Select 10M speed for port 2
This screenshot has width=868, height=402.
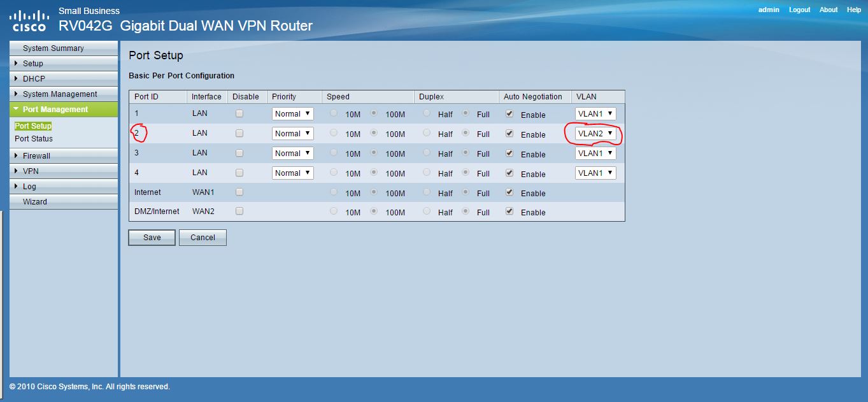tap(334, 133)
